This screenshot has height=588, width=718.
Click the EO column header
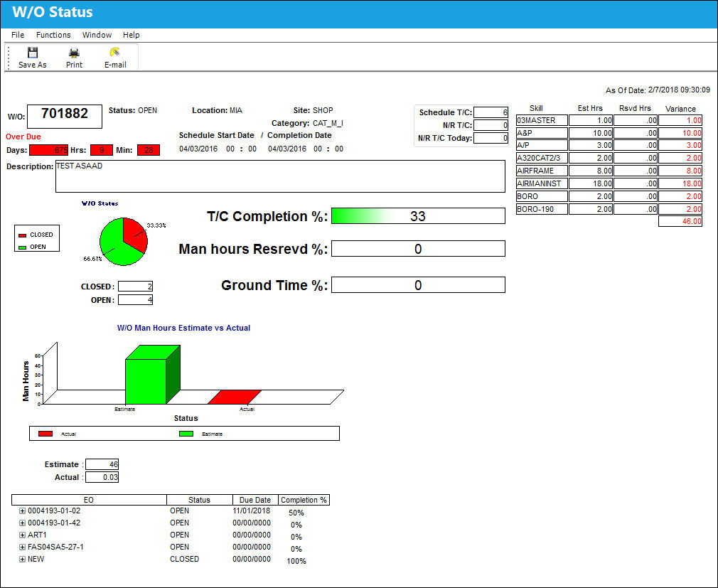pos(89,500)
